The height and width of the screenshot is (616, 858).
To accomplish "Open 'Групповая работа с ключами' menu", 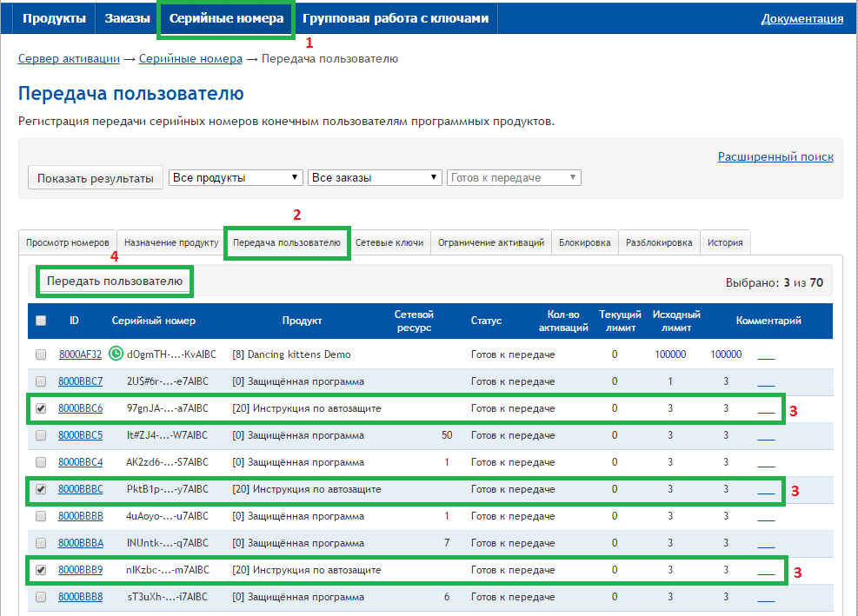I will click(x=396, y=18).
